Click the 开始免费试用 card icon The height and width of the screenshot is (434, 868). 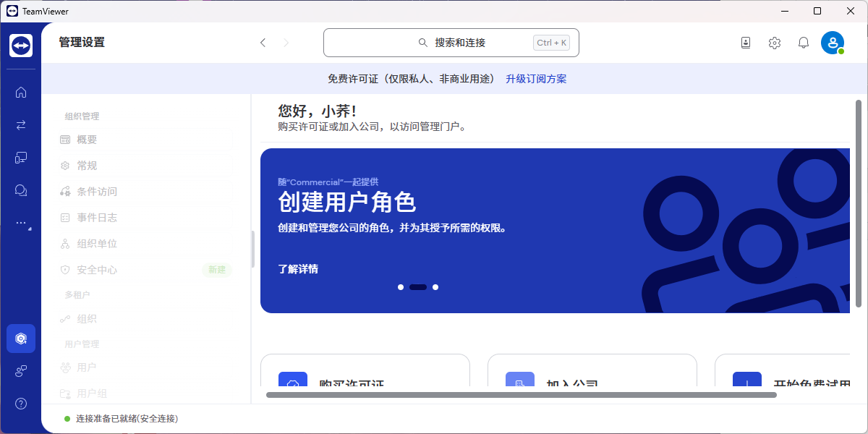[x=747, y=380]
